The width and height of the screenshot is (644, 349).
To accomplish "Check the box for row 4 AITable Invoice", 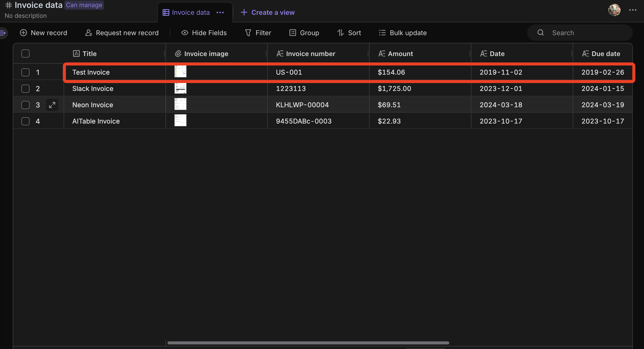I will coord(25,121).
